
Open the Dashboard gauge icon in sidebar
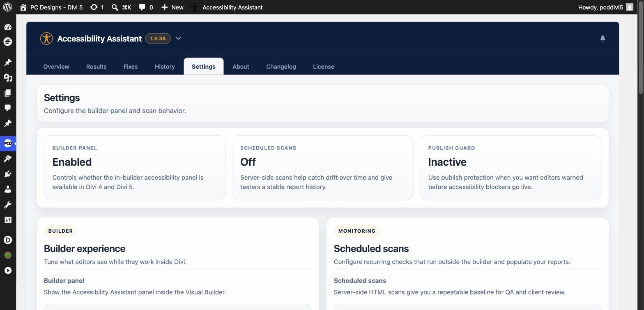coord(8,27)
